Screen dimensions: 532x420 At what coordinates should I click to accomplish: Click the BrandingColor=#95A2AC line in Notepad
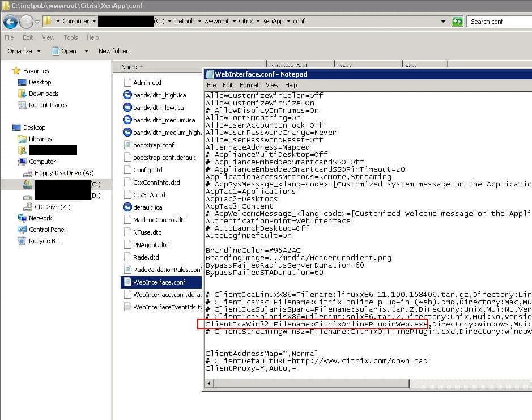(253, 250)
